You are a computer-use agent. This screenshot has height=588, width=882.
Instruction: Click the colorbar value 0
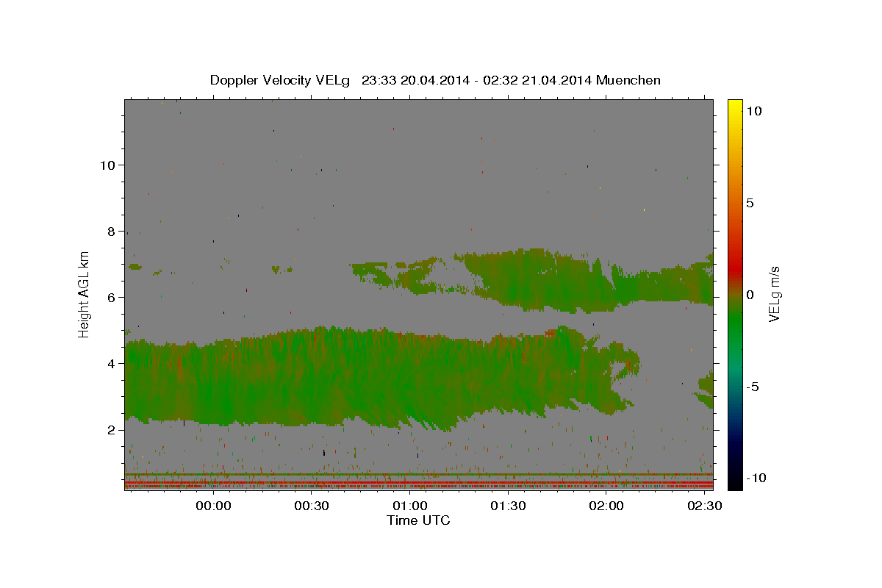[x=750, y=295]
